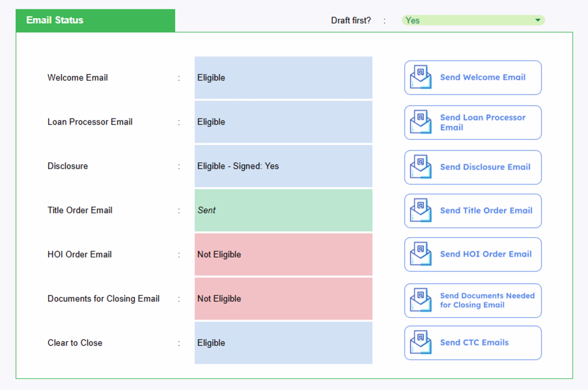Viewport: 588px width, 390px height.
Task: Click the Disclosure row label
Action: [x=68, y=166]
